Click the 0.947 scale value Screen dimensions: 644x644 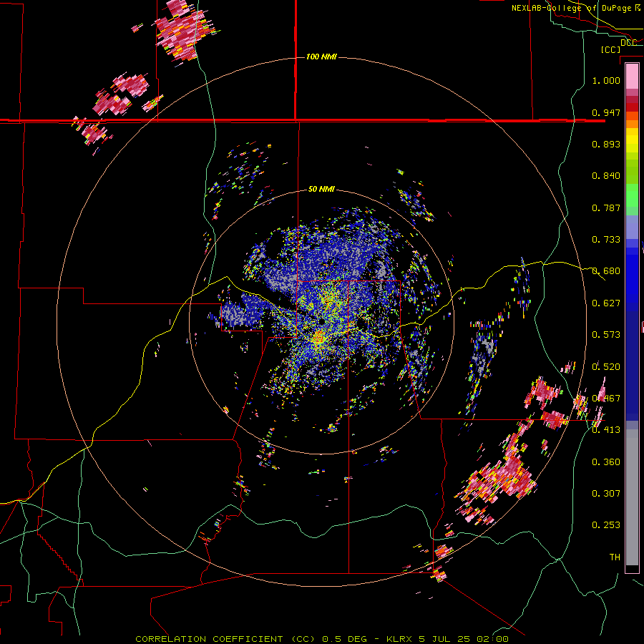click(606, 112)
